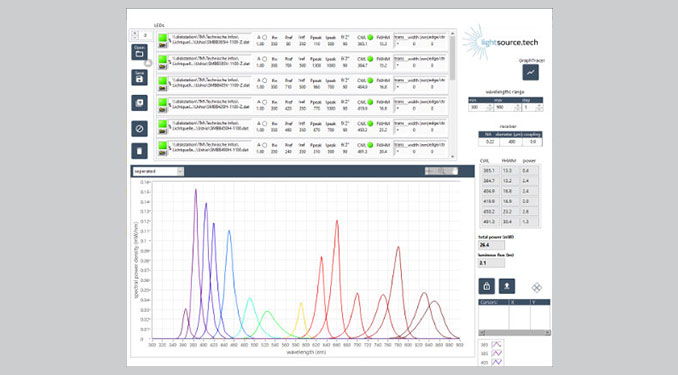The image size is (678, 375).
Task: Click the 385 plot legend line icon
Action: (x=497, y=353)
